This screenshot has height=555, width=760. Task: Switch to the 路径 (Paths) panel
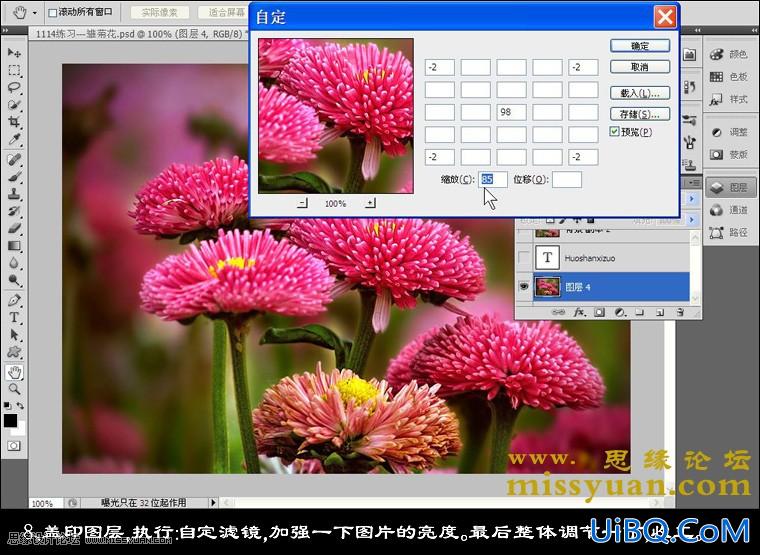click(x=729, y=233)
